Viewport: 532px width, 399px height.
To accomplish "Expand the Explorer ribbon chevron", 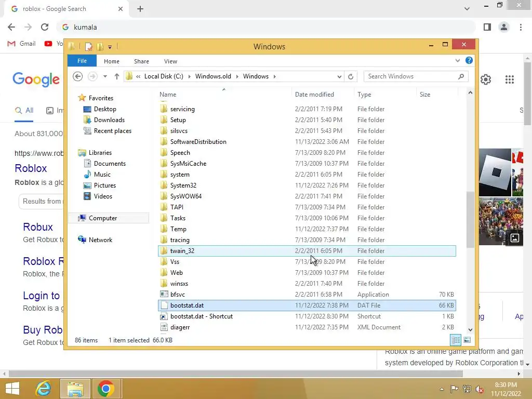I will [457, 60].
